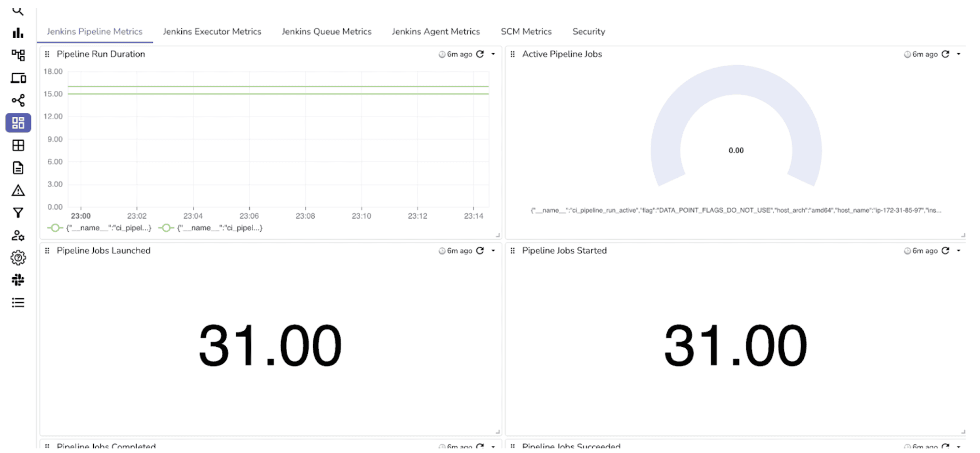Open the search icon in the sidebar
Screen dimensions: 980x453
click(18, 11)
